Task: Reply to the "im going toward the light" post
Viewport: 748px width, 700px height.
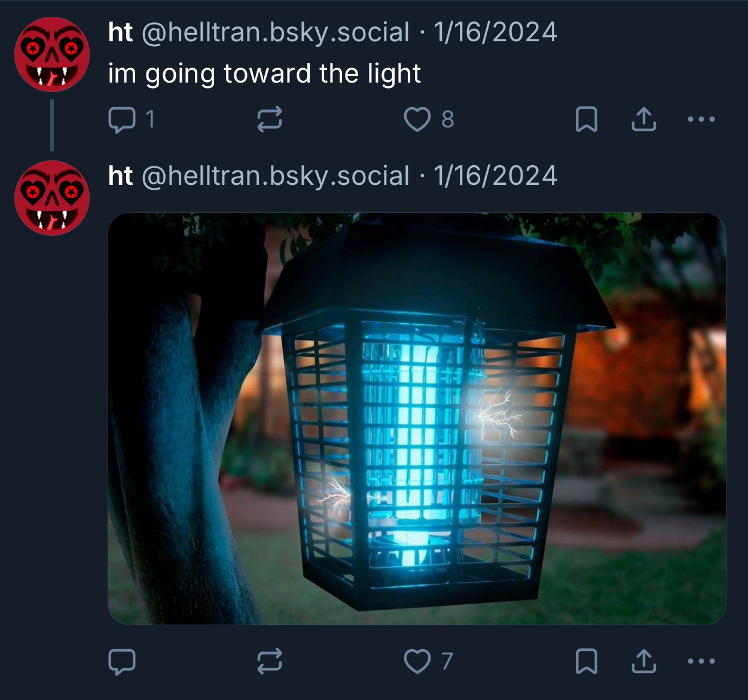Action: coord(131,119)
